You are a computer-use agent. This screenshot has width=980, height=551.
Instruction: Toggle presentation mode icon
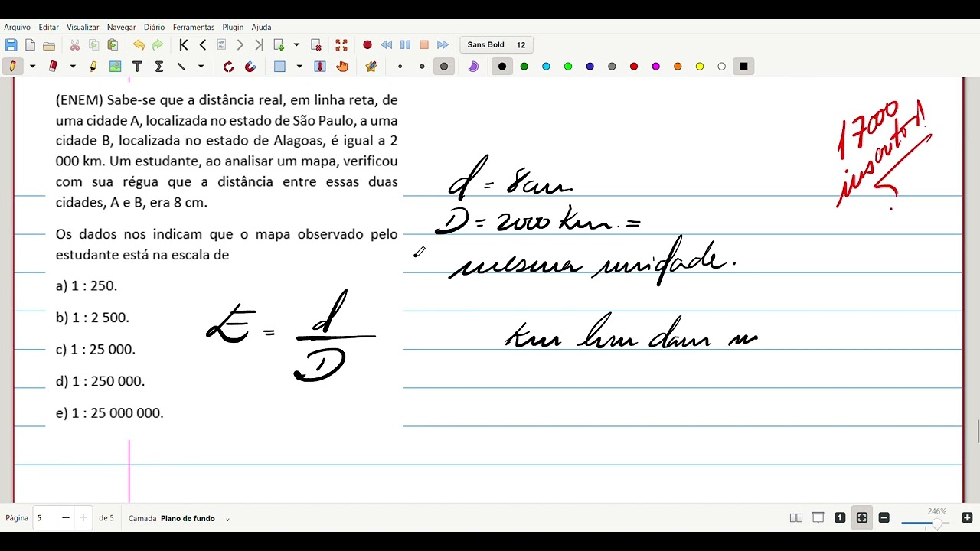pyautogui.click(x=818, y=518)
